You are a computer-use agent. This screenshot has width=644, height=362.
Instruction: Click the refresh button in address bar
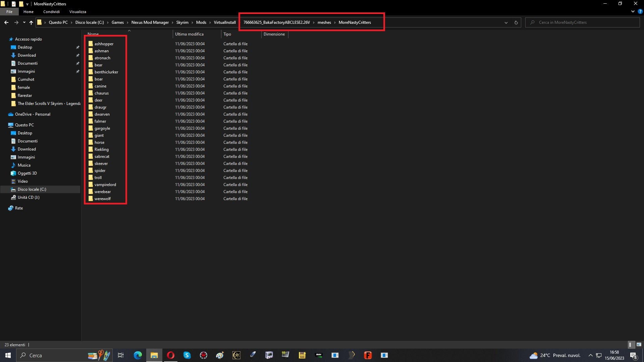point(516,22)
